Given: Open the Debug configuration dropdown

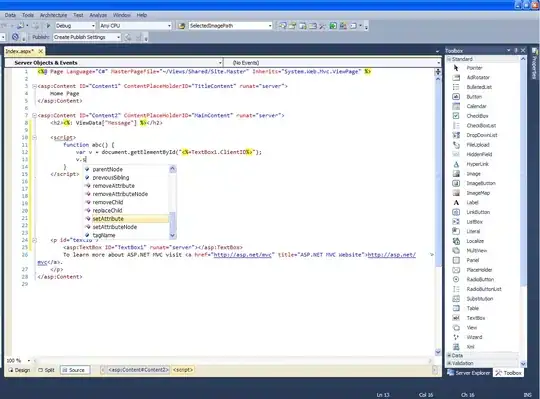Looking at the screenshot, I should pyautogui.click(x=75, y=26).
